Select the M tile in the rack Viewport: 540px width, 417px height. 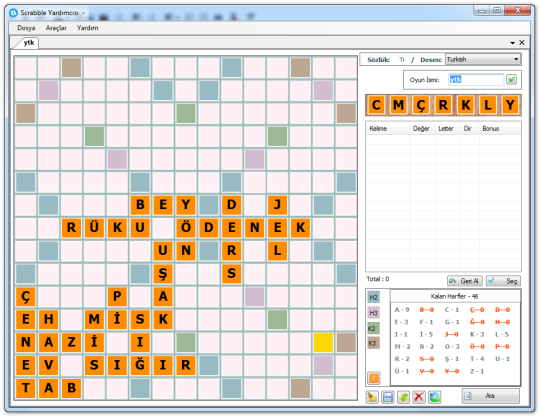[398, 105]
